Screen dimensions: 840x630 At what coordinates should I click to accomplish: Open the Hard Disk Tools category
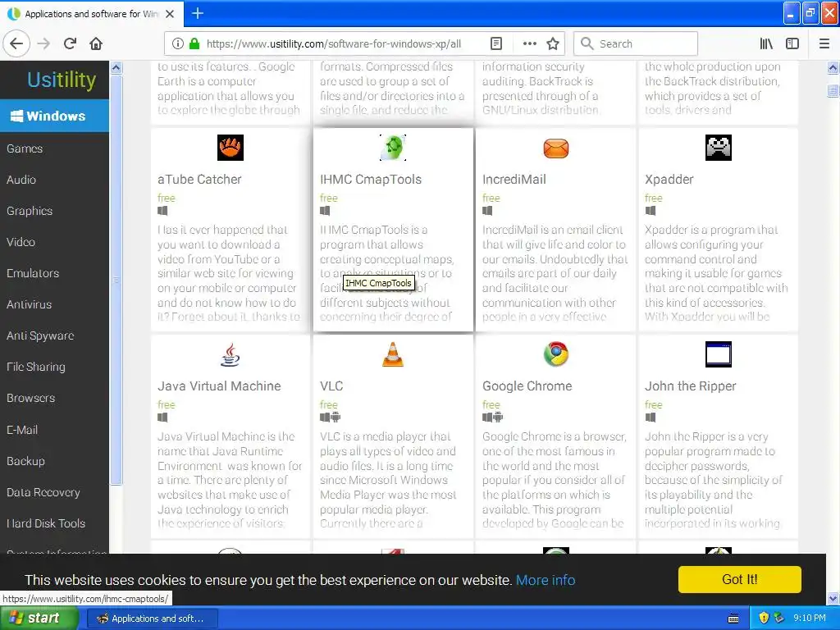tap(46, 523)
